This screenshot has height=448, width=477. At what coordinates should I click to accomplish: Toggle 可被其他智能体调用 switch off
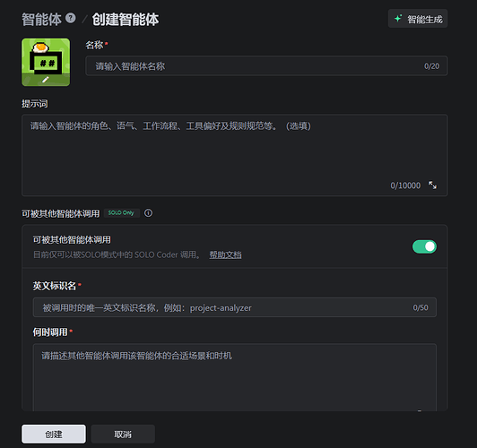click(x=424, y=246)
